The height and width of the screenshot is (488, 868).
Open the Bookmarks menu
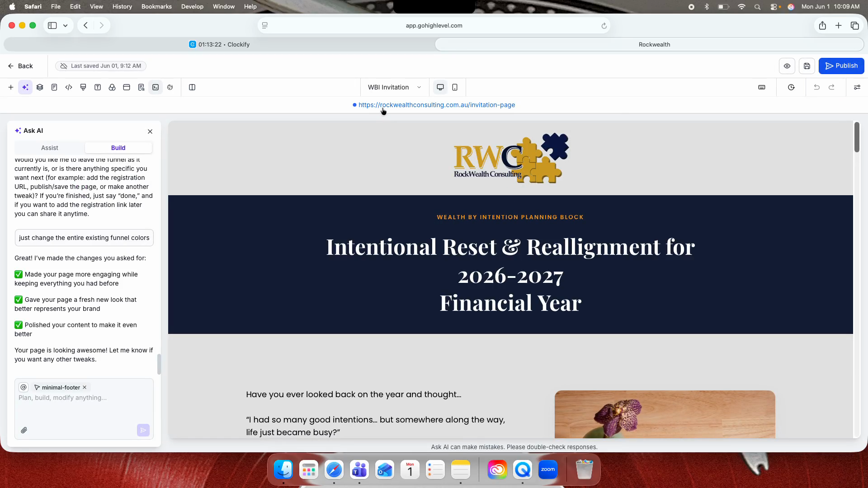pyautogui.click(x=156, y=7)
